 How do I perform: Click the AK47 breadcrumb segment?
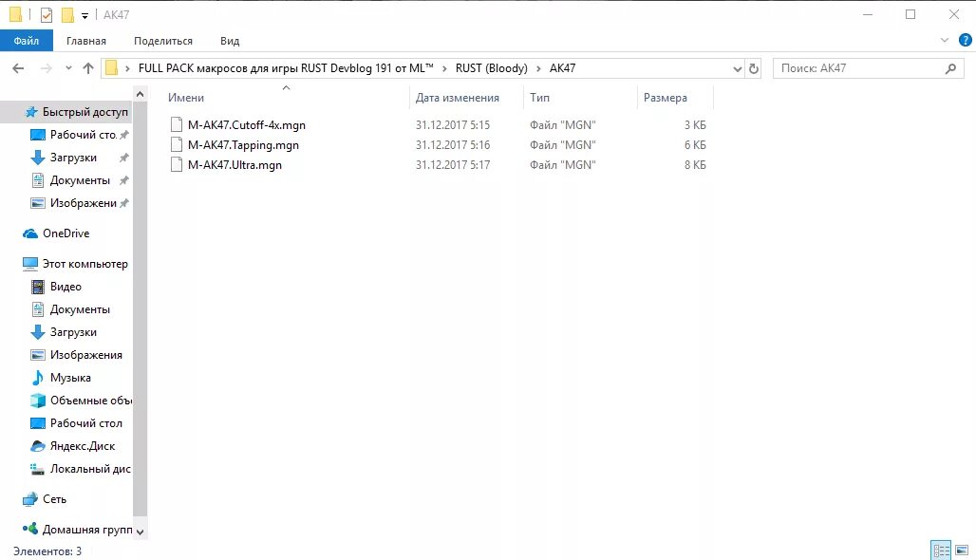pos(562,68)
